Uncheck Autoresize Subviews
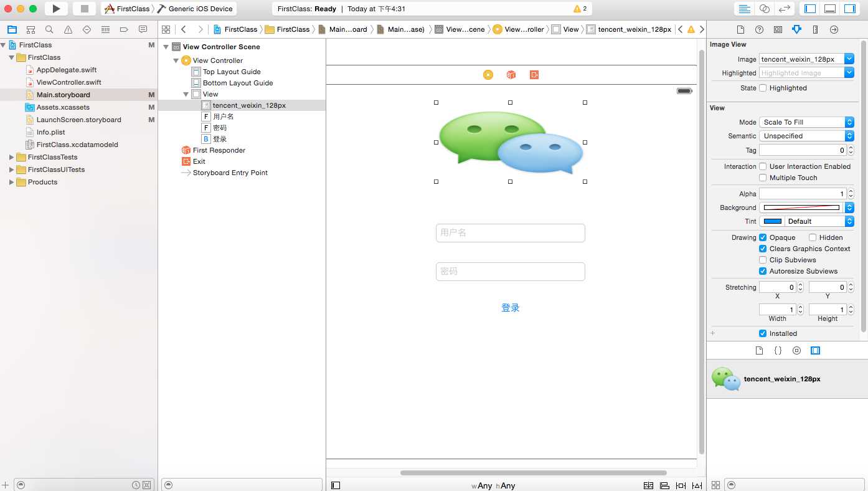 763,271
